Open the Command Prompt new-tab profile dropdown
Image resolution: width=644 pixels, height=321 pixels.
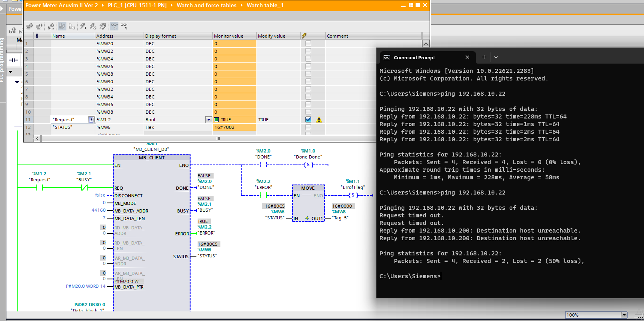point(496,57)
